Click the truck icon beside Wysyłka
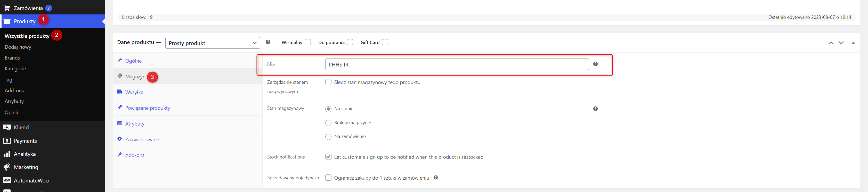The width and height of the screenshot is (868, 192). pyautogui.click(x=120, y=92)
